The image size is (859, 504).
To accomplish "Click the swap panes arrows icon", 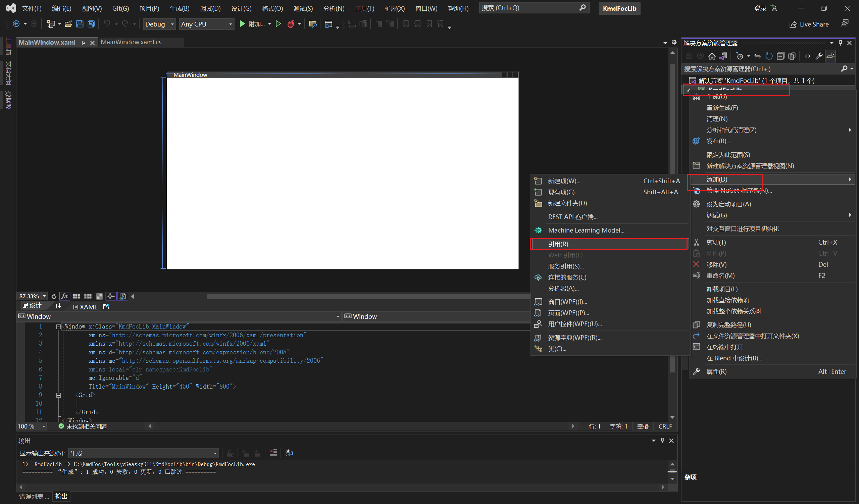I will click(x=58, y=306).
